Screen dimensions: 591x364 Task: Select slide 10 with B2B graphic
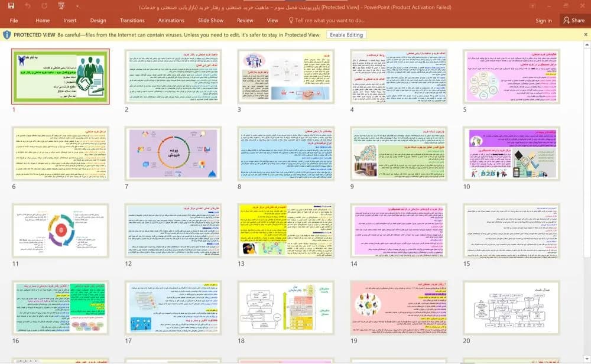point(511,154)
